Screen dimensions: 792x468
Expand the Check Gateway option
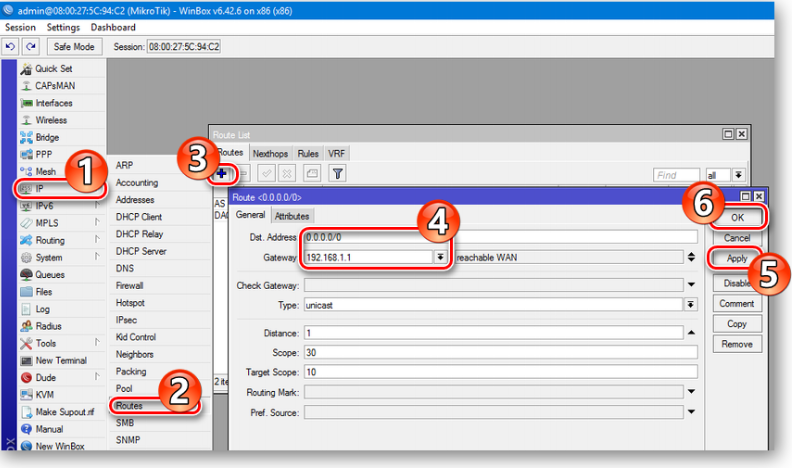pyautogui.click(x=691, y=285)
